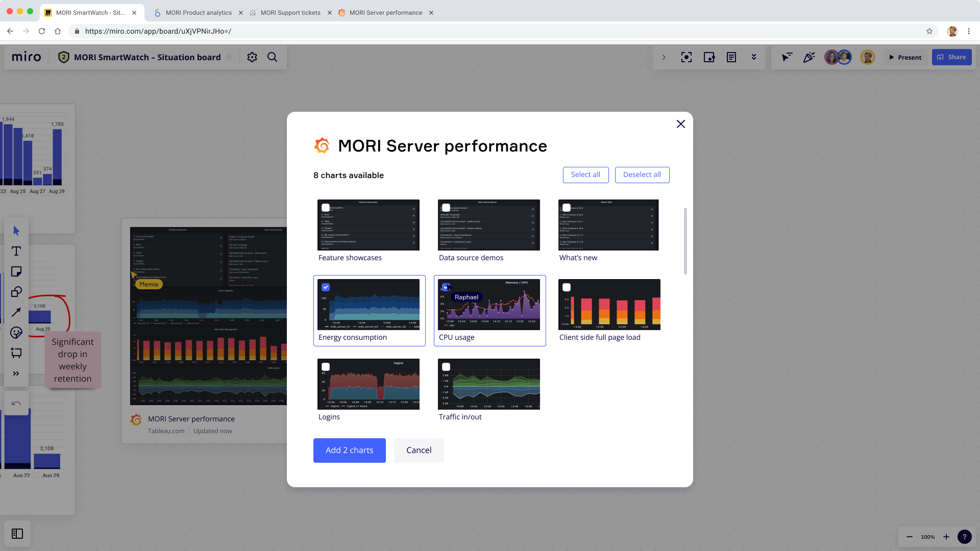Viewport: 980px width, 551px height.
Task: Click Deselect all button
Action: coord(642,174)
